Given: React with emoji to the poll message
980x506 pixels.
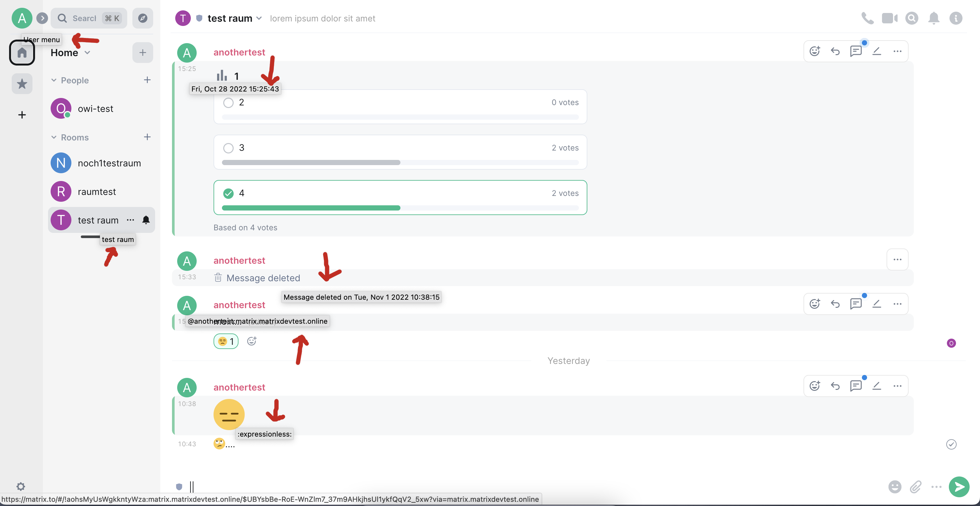Looking at the screenshot, I should tap(815, 51).
